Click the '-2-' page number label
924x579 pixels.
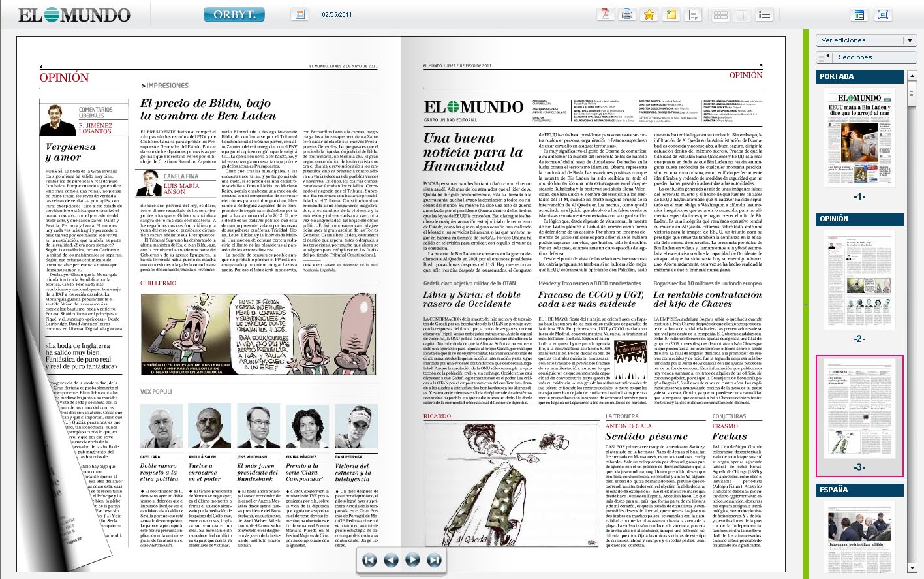click(x=859, y=339)
